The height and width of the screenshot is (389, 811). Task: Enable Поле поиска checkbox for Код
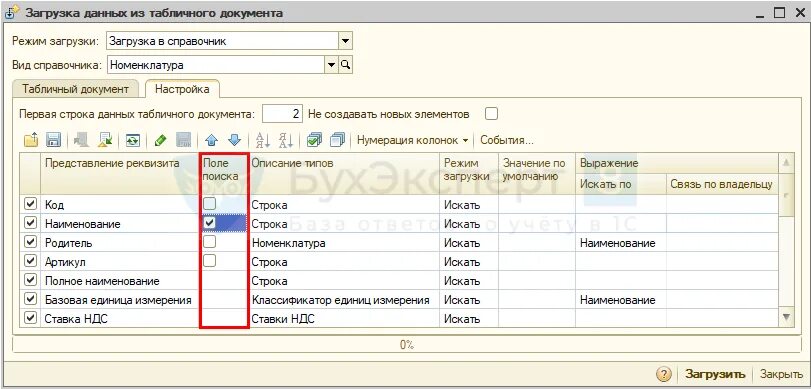(209, 204)
